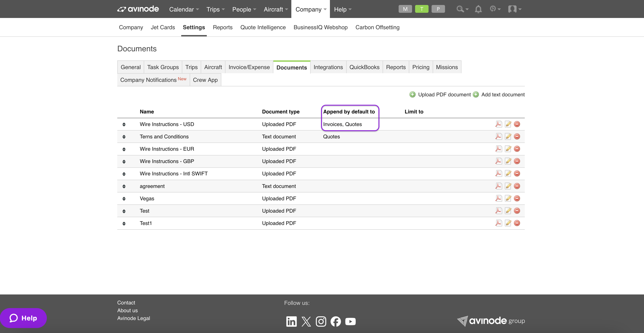
Task: Switch to the Task Groups tab
Action: [x=163, y=67]
